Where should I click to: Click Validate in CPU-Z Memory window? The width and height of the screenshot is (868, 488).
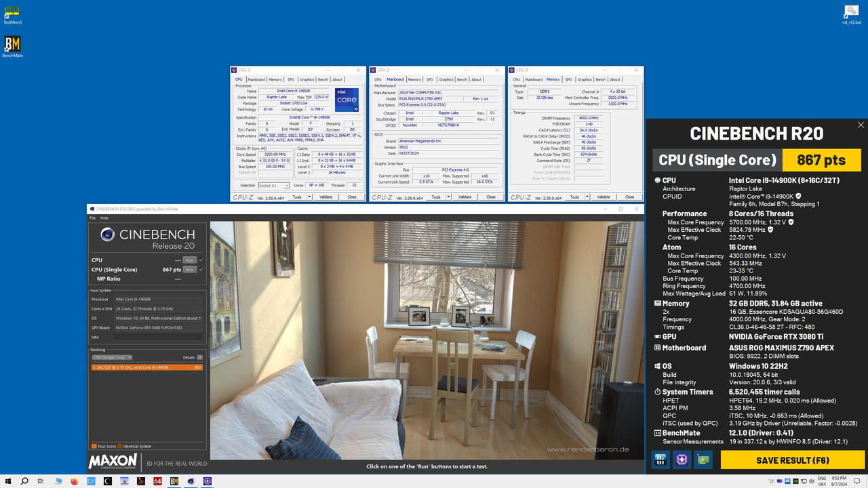(603, 197)
